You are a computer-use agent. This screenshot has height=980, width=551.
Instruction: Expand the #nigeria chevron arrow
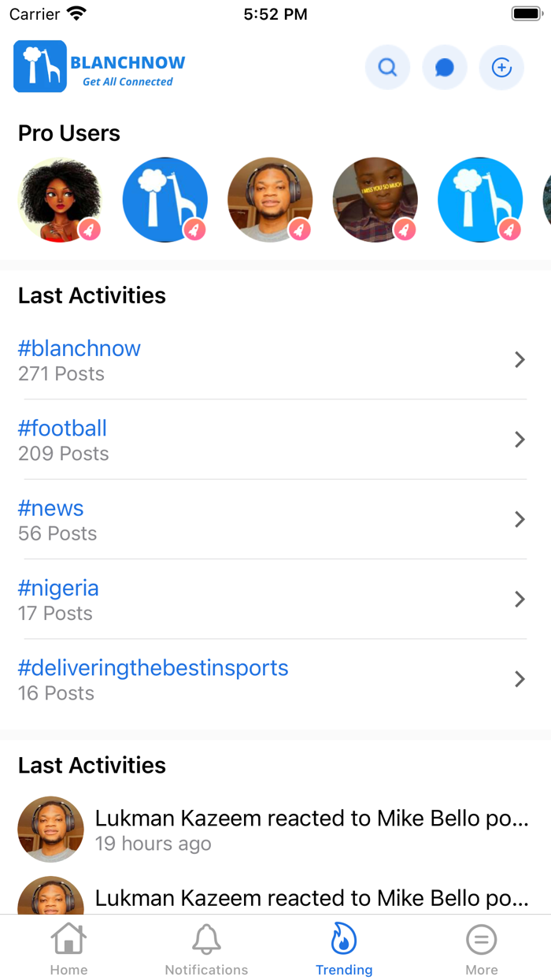[520, 600]
